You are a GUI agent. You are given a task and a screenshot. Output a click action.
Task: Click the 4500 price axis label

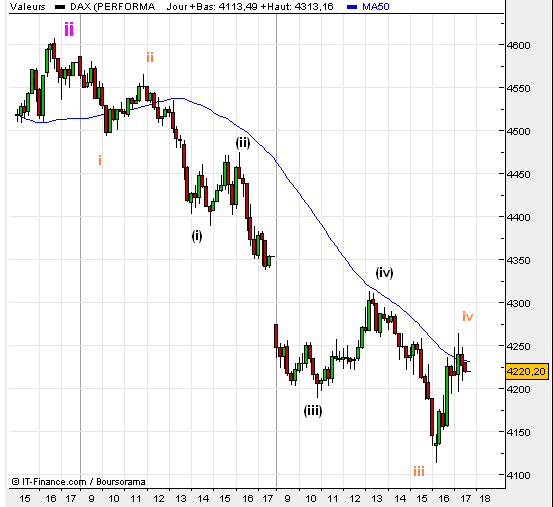point(518,132)
